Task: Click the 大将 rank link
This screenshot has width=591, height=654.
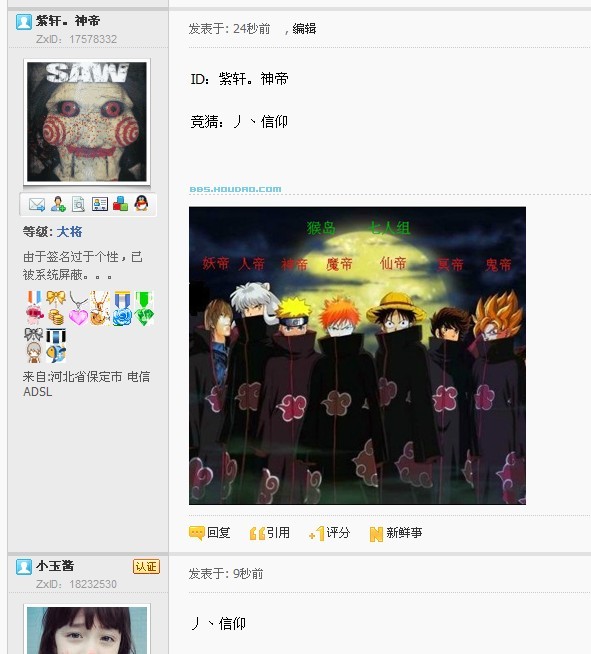Action: pos(69,232)
